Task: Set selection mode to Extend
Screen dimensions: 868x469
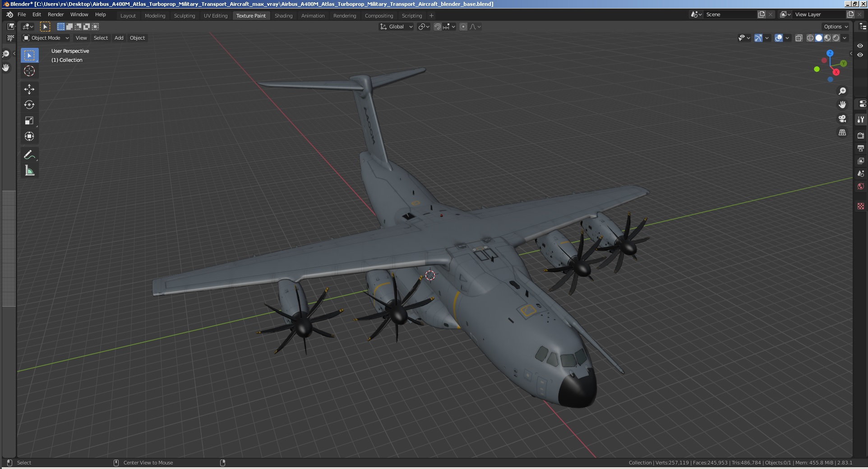Action: click(x=69, y=27)
